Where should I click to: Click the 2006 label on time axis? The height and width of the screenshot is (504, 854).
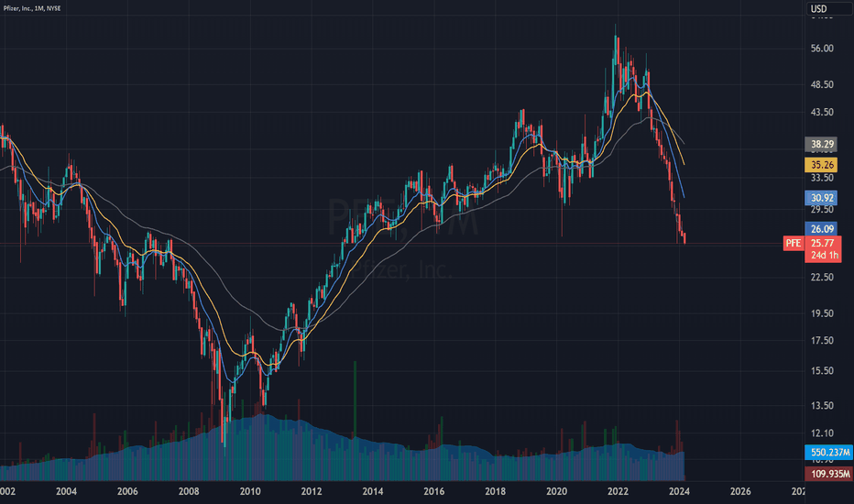click(x=127, y=491)
